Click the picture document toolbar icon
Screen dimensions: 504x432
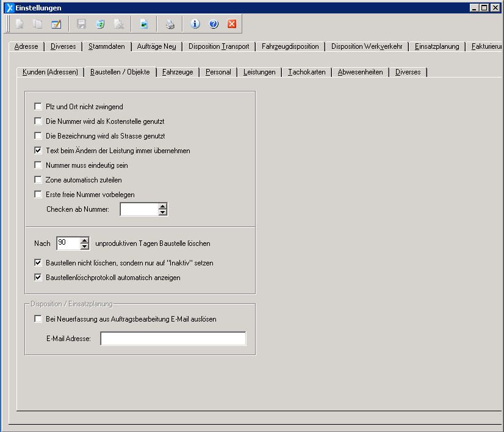point(144,24)
